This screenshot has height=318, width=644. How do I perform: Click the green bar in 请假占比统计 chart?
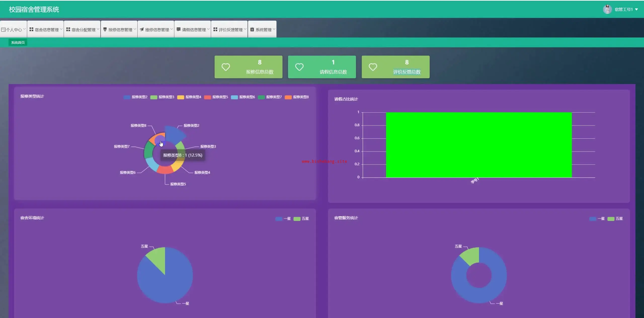tap(478, 145)
